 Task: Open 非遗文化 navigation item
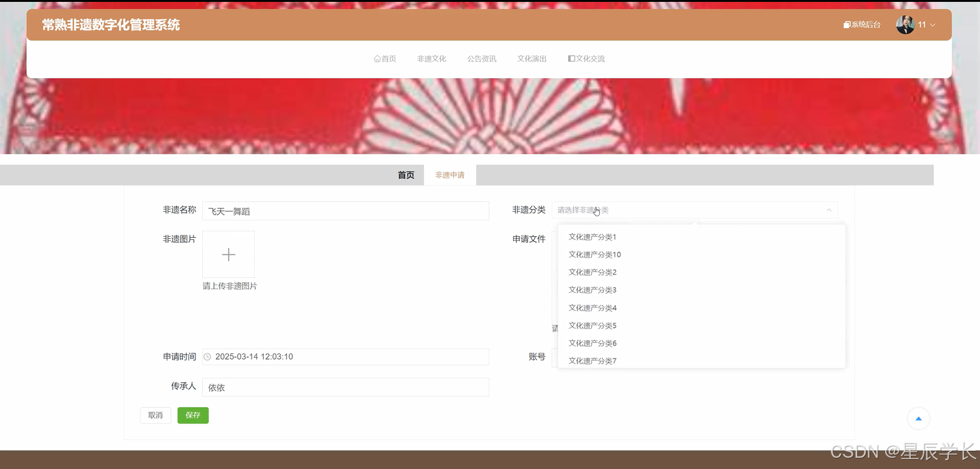pyautogui.click(x=431, y=59)
